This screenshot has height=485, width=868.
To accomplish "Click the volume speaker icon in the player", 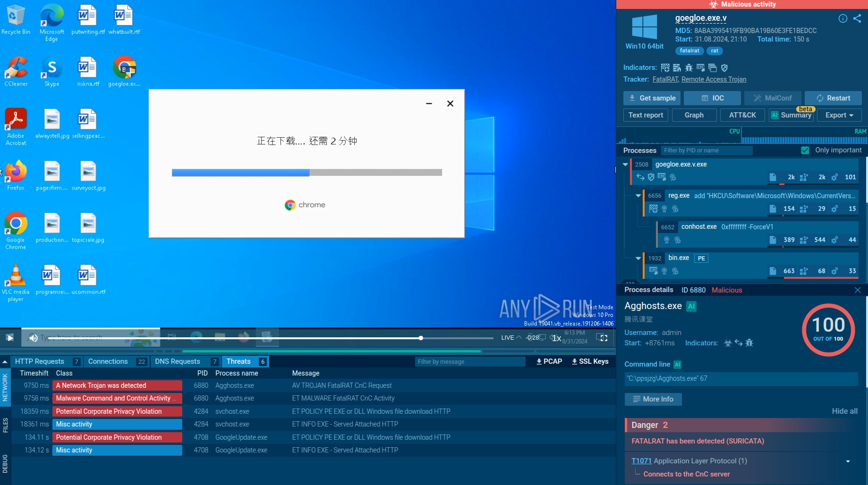I will point(33,338).
